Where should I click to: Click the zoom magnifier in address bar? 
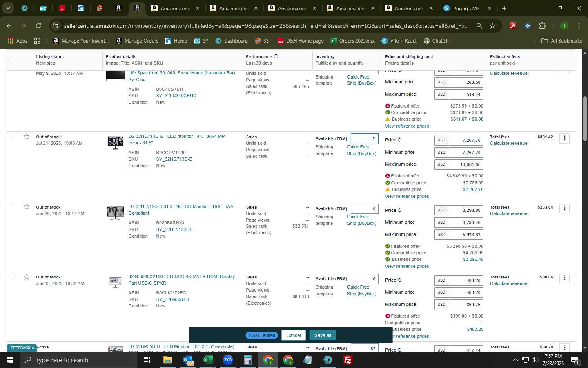(x=479, y=26)
